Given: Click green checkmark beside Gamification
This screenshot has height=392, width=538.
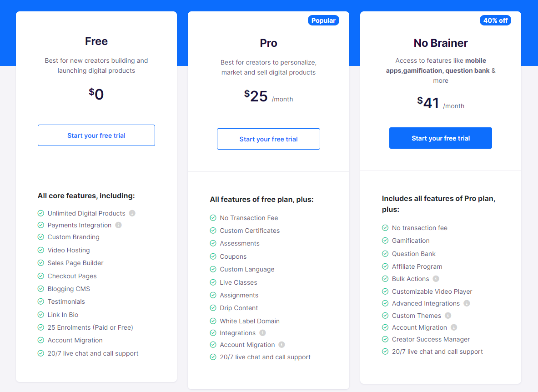Looking at the screenshot, I should [x=385, y=241].
